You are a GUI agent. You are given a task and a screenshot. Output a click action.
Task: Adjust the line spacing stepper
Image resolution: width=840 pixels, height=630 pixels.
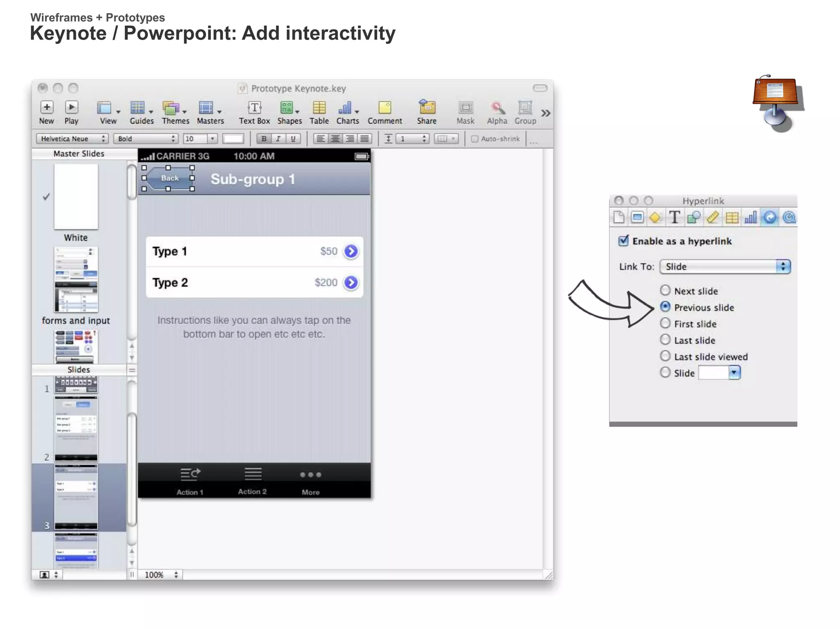pos(425,139)
